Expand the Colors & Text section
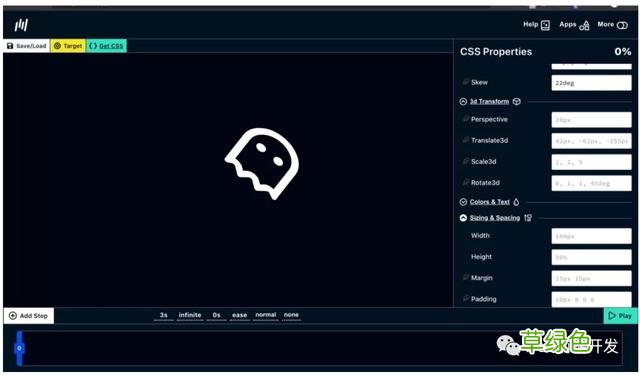This screenshot has width=640, height=375. click(463, 202)
